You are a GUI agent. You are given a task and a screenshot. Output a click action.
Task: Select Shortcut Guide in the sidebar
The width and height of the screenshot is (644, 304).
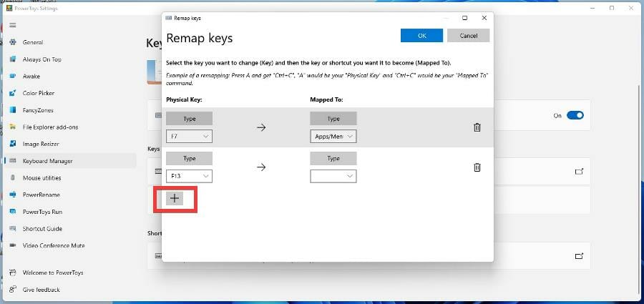point(42,228)
